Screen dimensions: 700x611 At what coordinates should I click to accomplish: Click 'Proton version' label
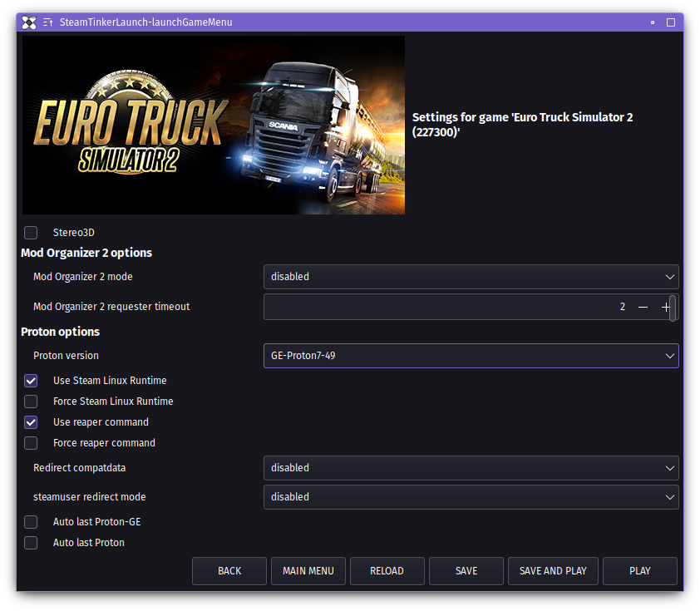click(x=66, y=356)
